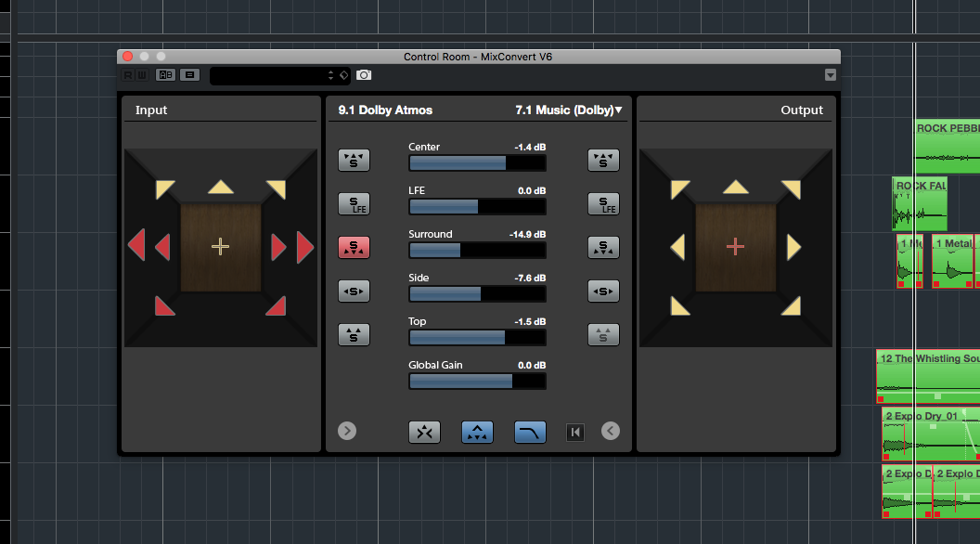Adjust the Global Gain slider
Screen dimensions: 980x544
point(478,382)
